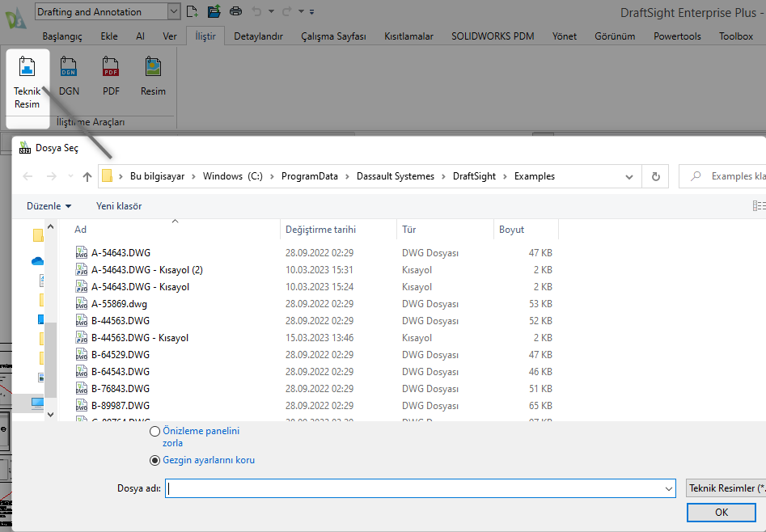Click Bu bilgisayar in the address path
Viewport: 766px width, 532px height.
click(x=157, y=176)
